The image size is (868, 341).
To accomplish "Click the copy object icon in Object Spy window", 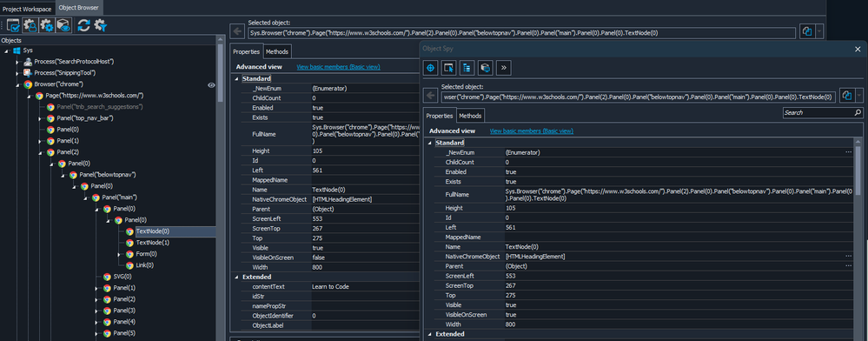I will 846,96.
